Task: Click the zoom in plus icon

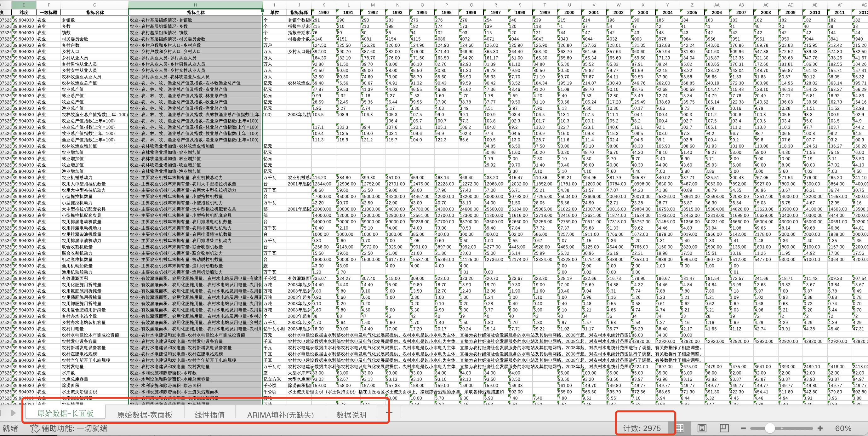Action: coord(820,428)
